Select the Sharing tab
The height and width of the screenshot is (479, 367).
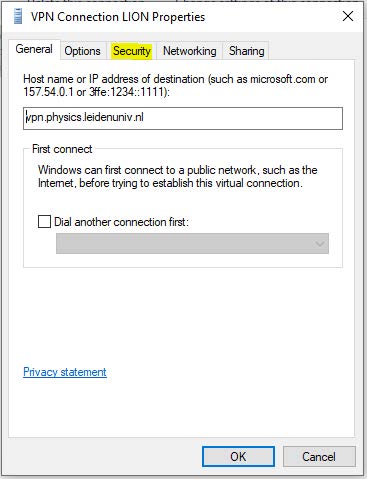[x=246, y=51]
